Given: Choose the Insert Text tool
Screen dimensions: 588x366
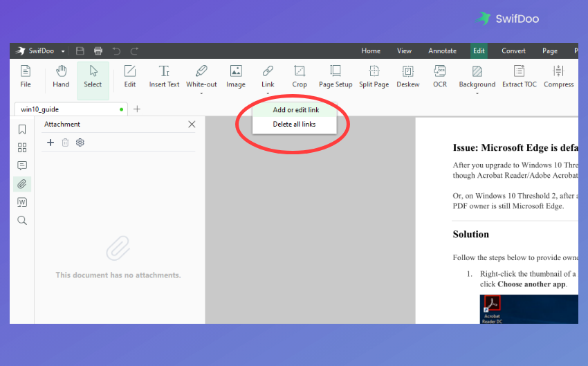Looking at the screenshot, I should 164,77.
